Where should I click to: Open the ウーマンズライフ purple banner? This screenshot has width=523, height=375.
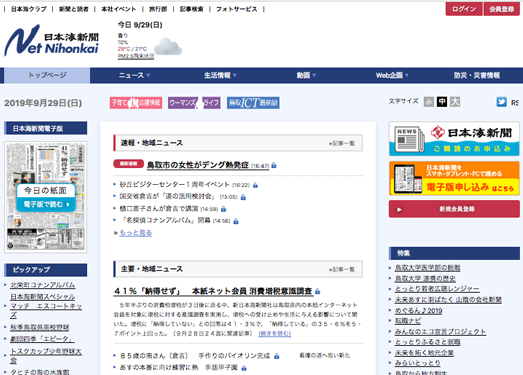[194, 103]
